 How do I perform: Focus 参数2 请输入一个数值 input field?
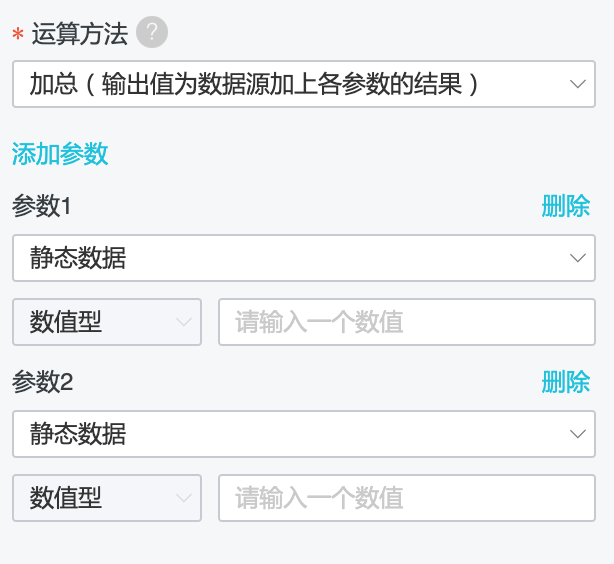point(407,498)
